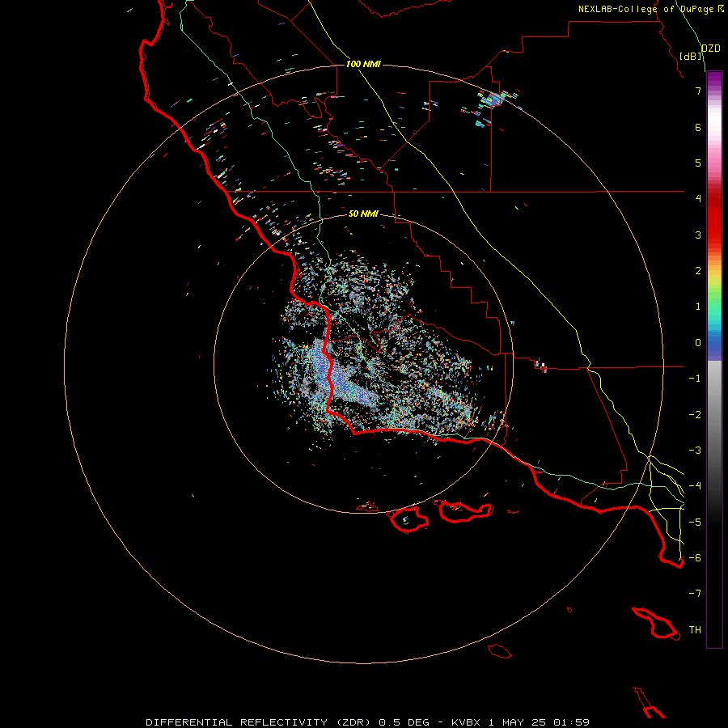
Task: Click the echo cluster on the northeast 100 NMI ring
Action: [494, 99]
